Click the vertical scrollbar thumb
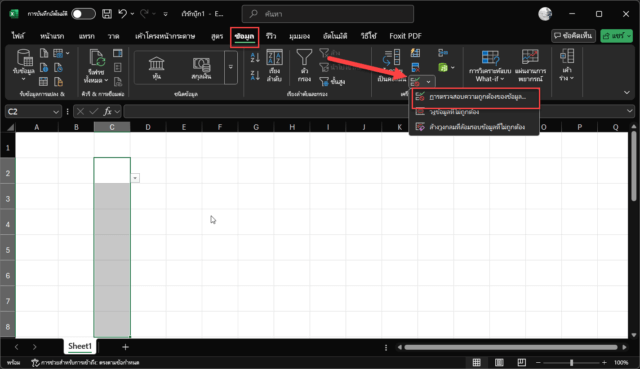 coord(634,167)
